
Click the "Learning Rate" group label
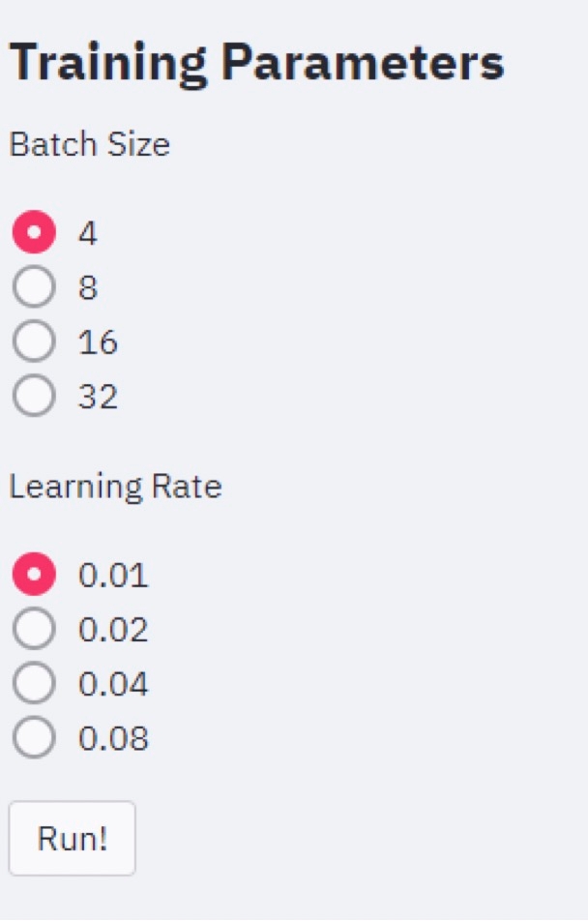(x=115, y=487)
